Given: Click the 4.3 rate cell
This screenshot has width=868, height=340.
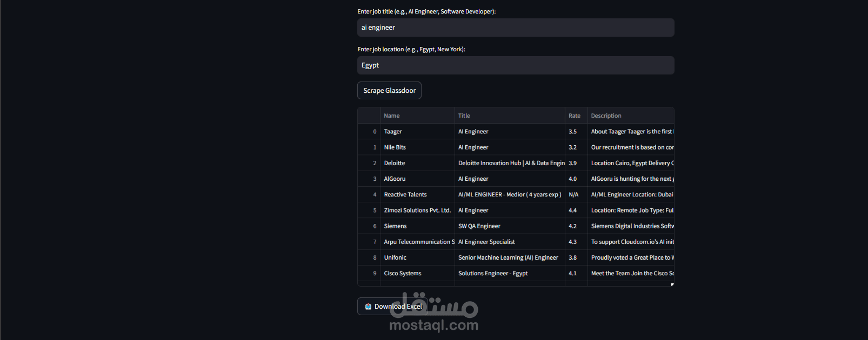Looking at the screenshot, I should coord(576,242).
